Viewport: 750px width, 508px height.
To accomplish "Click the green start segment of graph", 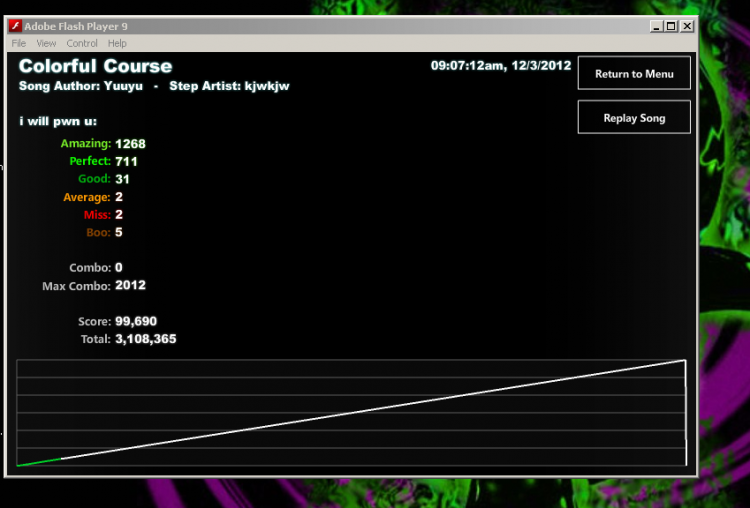I will pos(39,462).
